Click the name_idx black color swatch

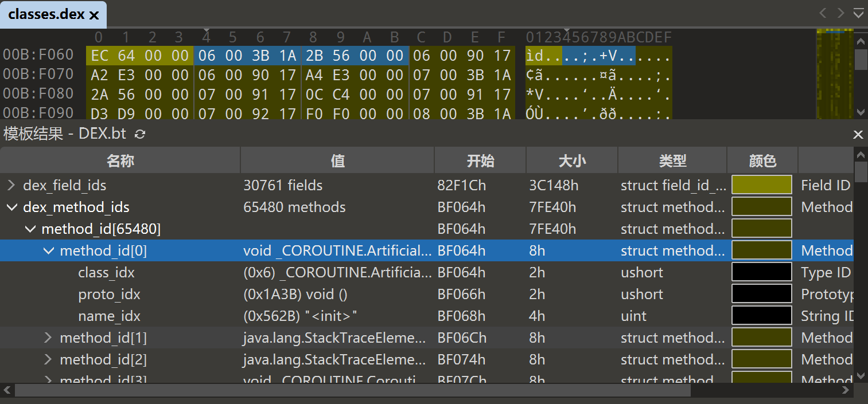(762, 316)
